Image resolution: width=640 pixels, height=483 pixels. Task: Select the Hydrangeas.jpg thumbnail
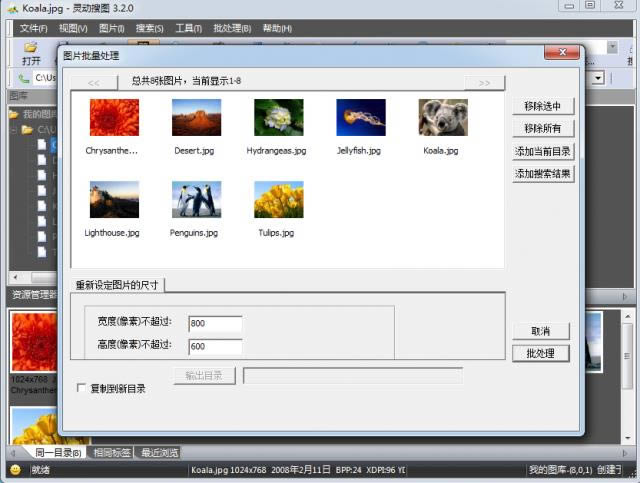[x=278, y=118]
